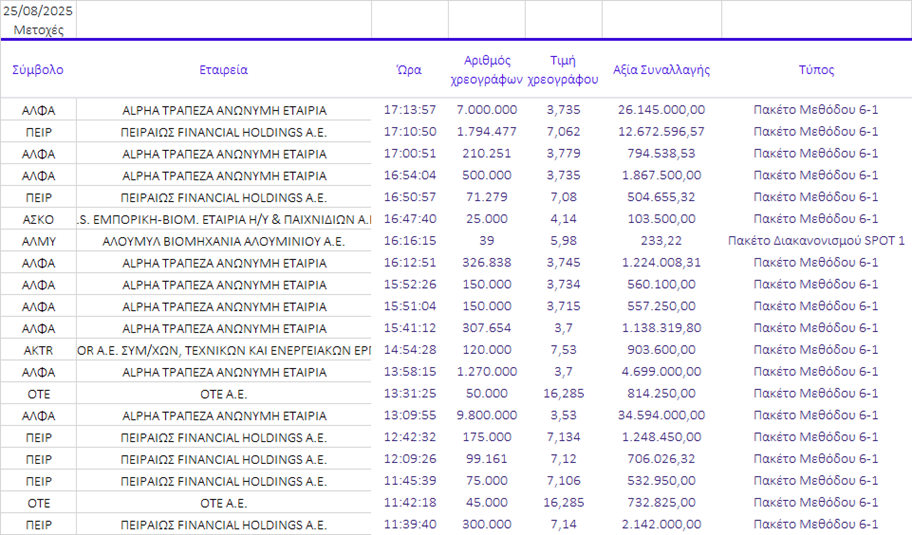This screenshot has height=535, width=912.
Task: Select the quantity cell 7.000.000
Action: (487, 110)
